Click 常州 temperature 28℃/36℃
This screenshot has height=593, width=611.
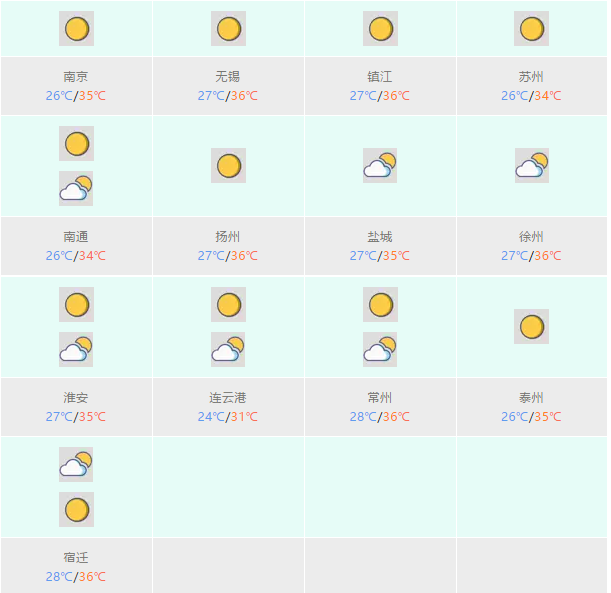pos(380,417)
